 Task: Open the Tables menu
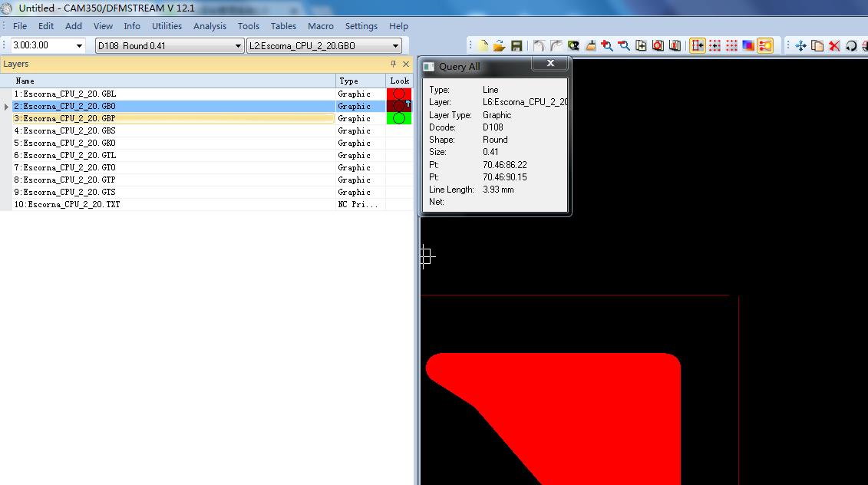tap(283, 25)
